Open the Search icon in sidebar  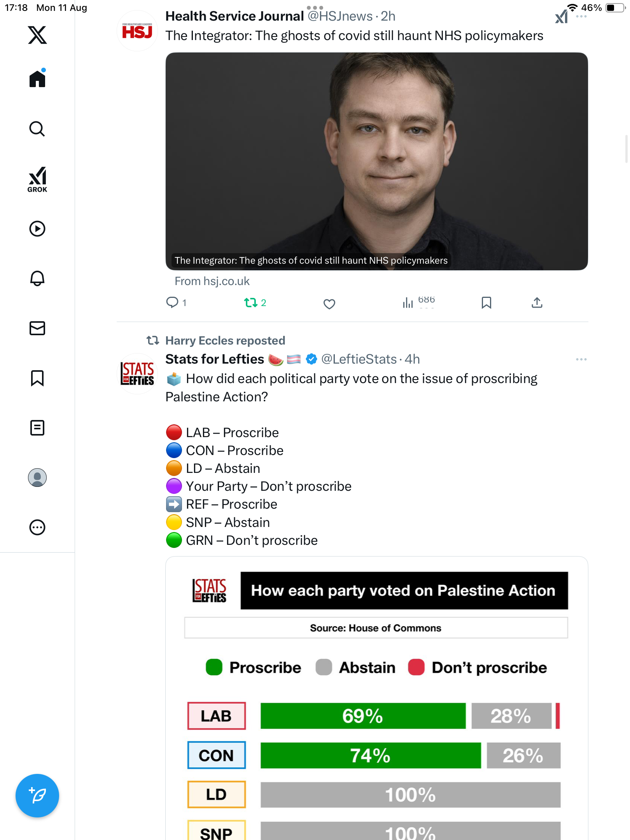(x=37, y=129)
